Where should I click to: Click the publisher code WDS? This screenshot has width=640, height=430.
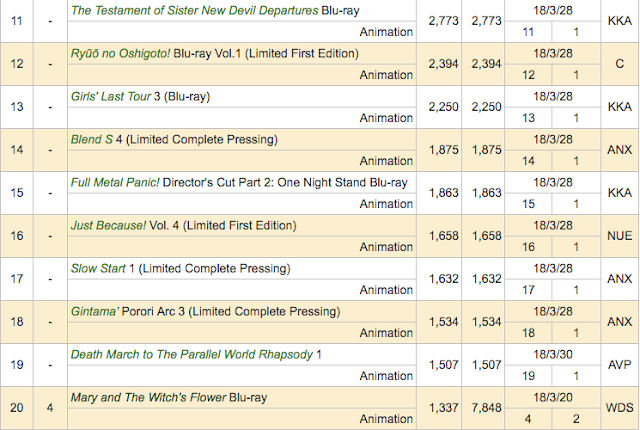point(620,408)
